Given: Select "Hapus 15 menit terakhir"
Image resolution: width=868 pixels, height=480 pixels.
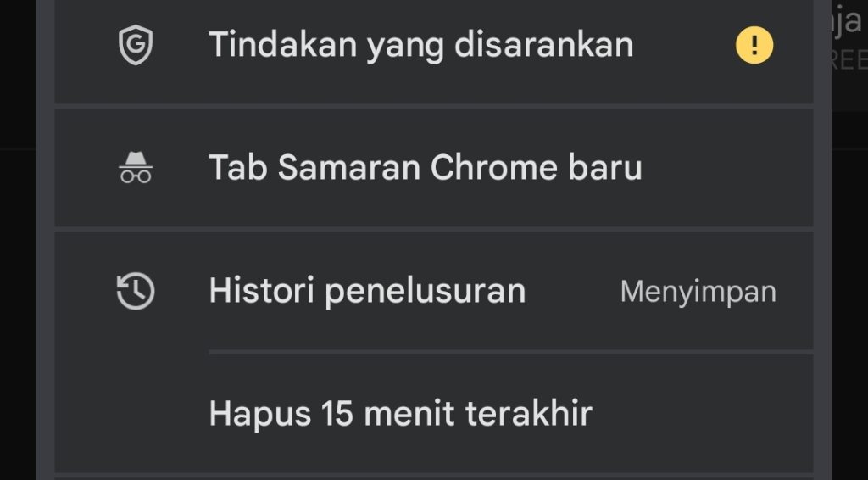Looking at the screenshot, I should 400,414.
